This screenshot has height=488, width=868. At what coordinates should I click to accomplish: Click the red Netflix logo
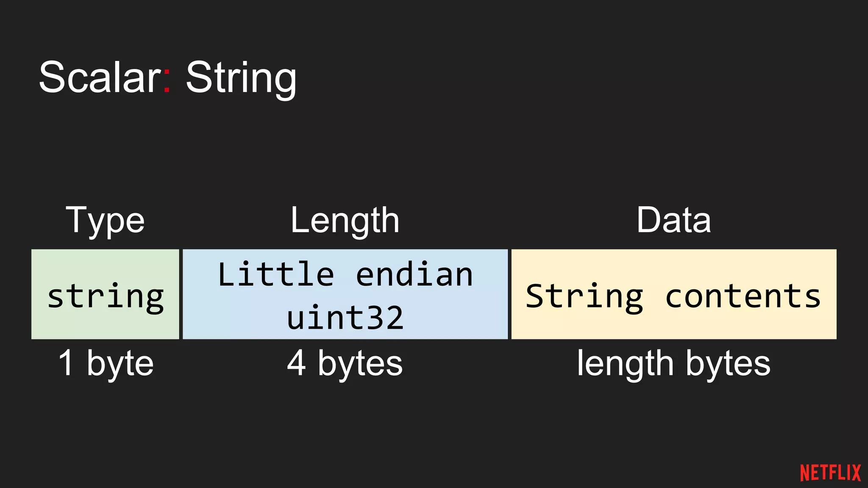[x=830, y=473]
